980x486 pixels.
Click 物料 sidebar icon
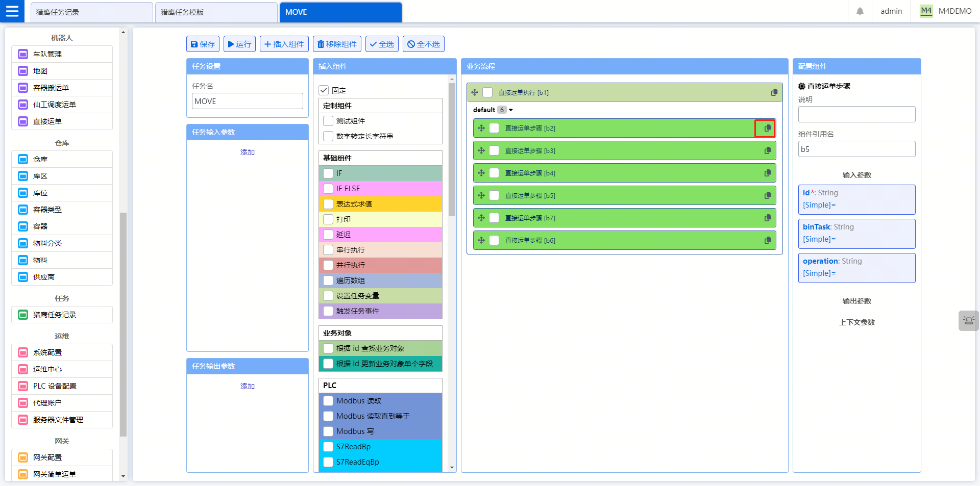pos(23,260)
